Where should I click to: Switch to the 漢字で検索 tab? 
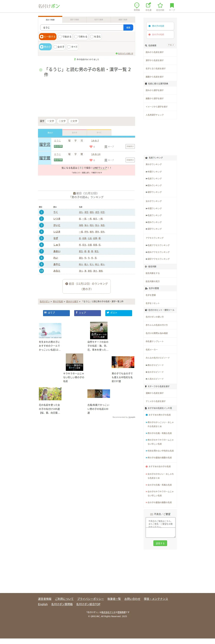coord(74,20)
